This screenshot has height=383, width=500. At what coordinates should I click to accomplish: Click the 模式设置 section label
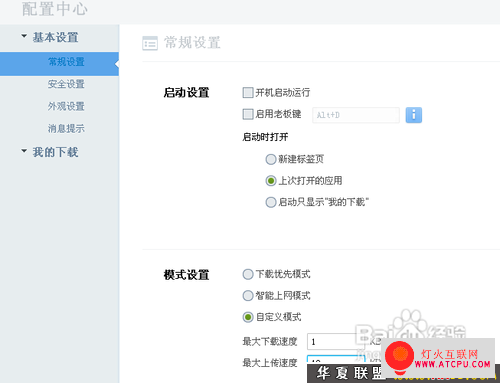pyautogui.click(x=186, y=275)
